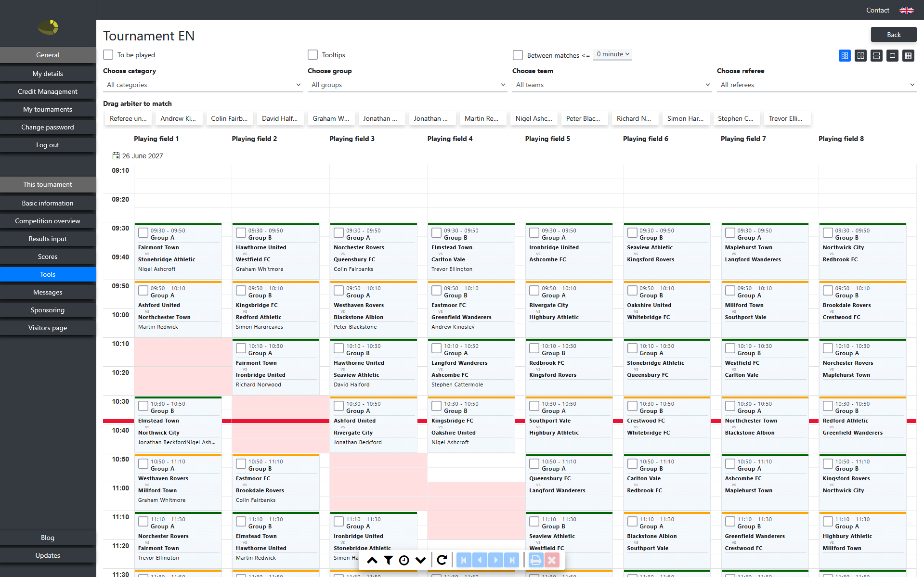The height and width of the screenshot is (577, 924).
Task: Switch to the single-pane layout view
Action: coord(892,56)
